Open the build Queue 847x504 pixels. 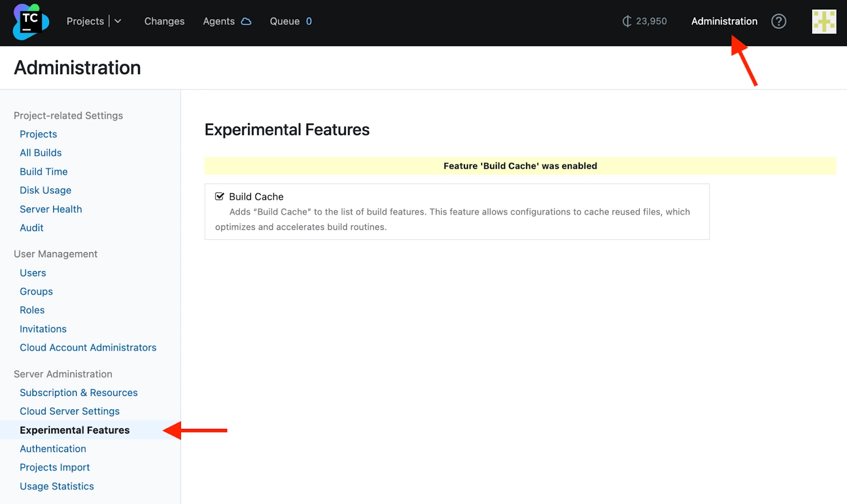pos(285,21)
